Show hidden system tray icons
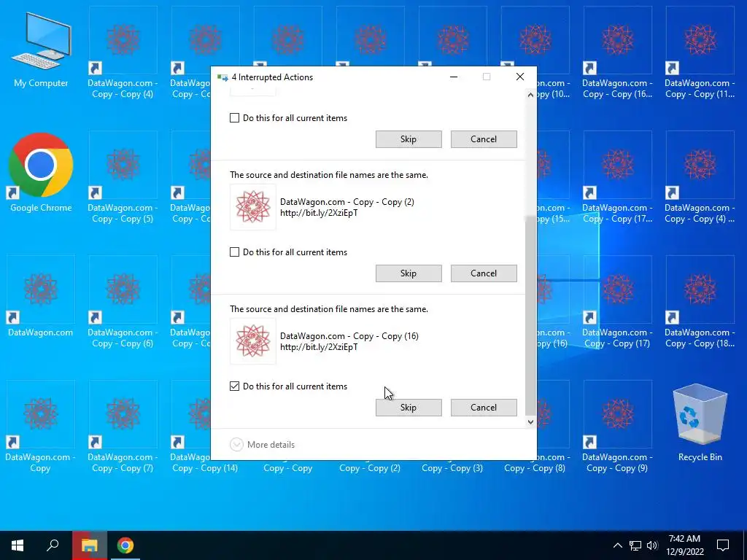This screenshot has height=560, width=747. pos(617,545)
